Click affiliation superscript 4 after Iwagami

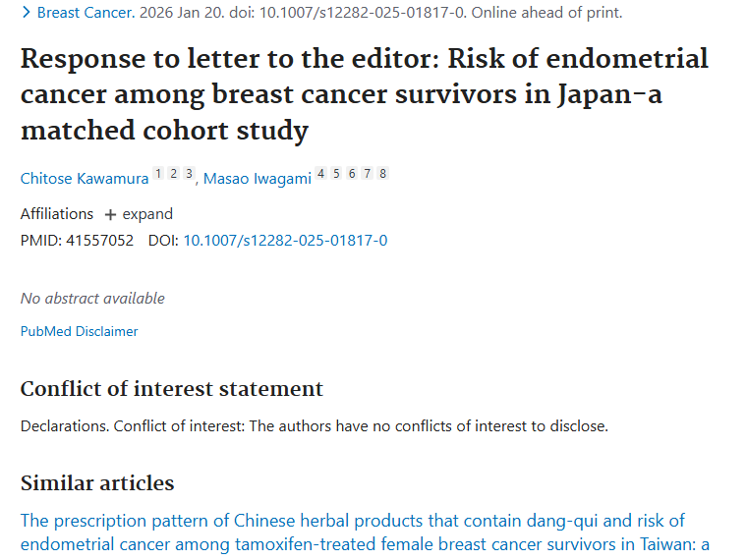(320, 174)
